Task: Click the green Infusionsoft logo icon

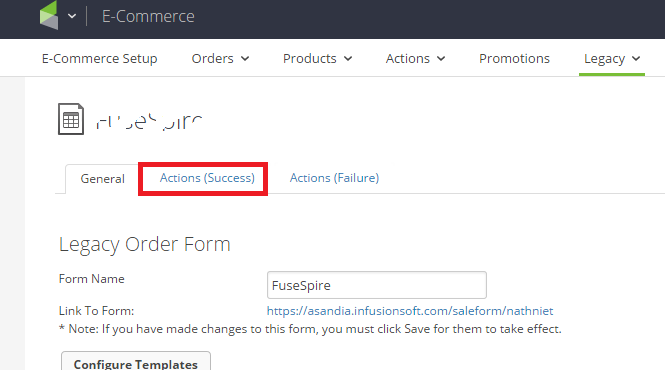Action: coord(49,15)
